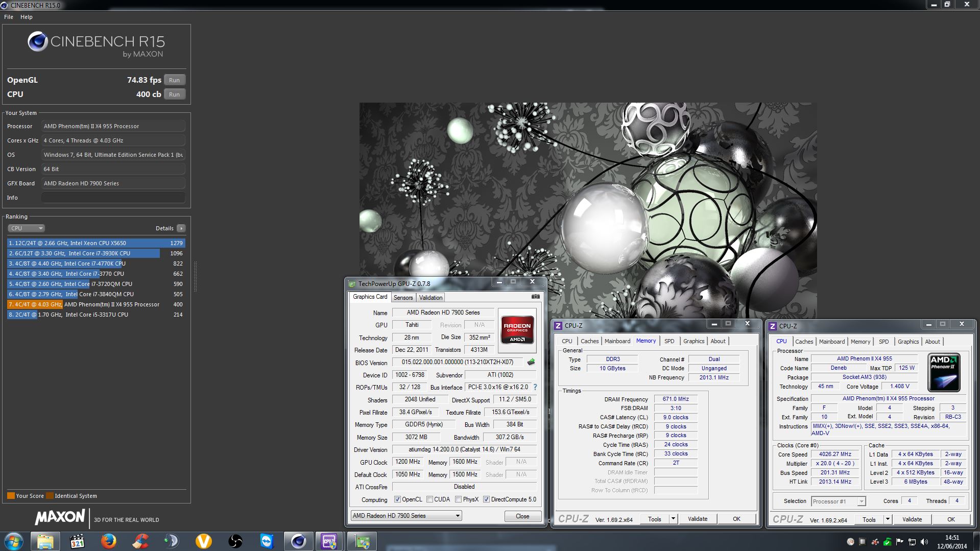This screenshot has width=980, height=551.
Task: Click the MAXON logo at the bottom
Action: 60,518
